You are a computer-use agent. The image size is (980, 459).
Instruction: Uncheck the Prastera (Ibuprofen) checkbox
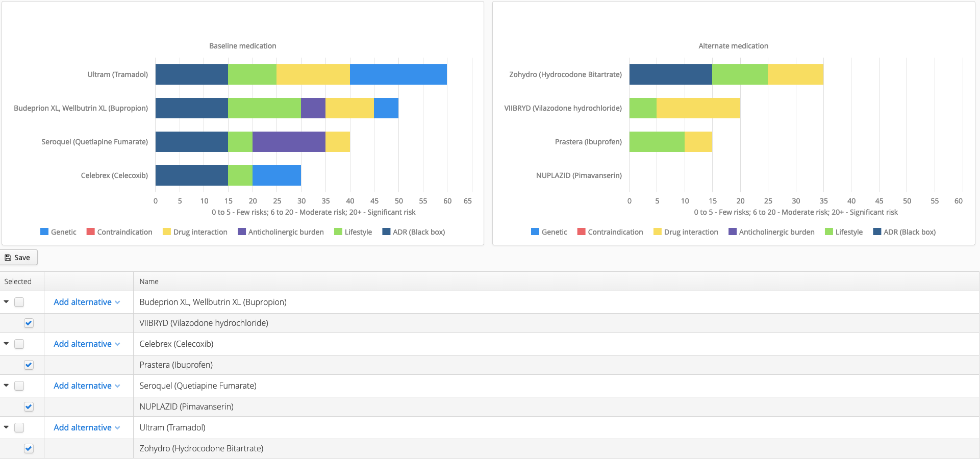[29, 365]
